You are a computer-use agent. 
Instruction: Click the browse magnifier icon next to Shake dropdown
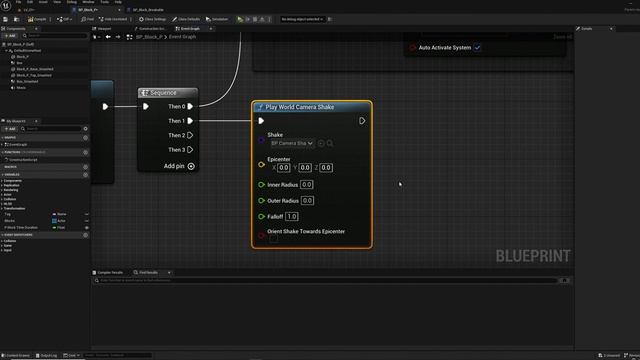point(330,143)
